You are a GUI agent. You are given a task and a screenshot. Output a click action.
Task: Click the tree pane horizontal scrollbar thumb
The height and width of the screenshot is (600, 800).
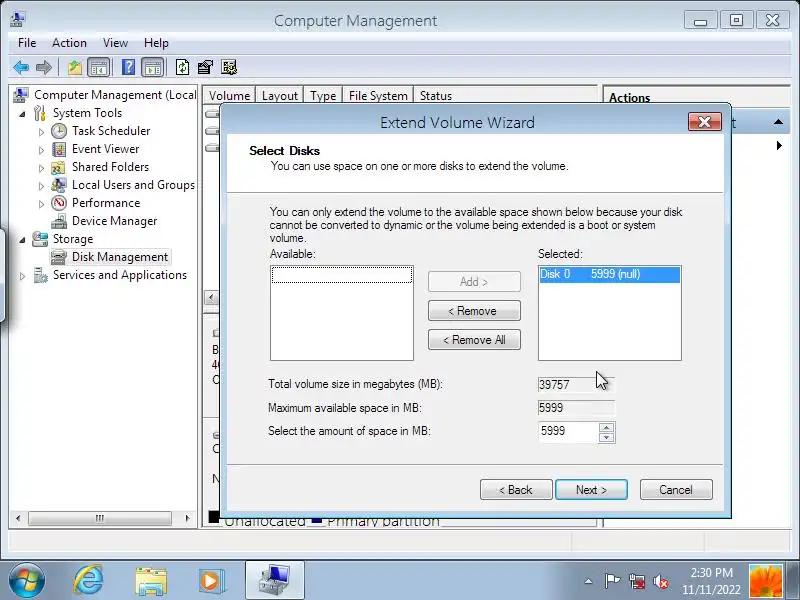tap(99, 518)
